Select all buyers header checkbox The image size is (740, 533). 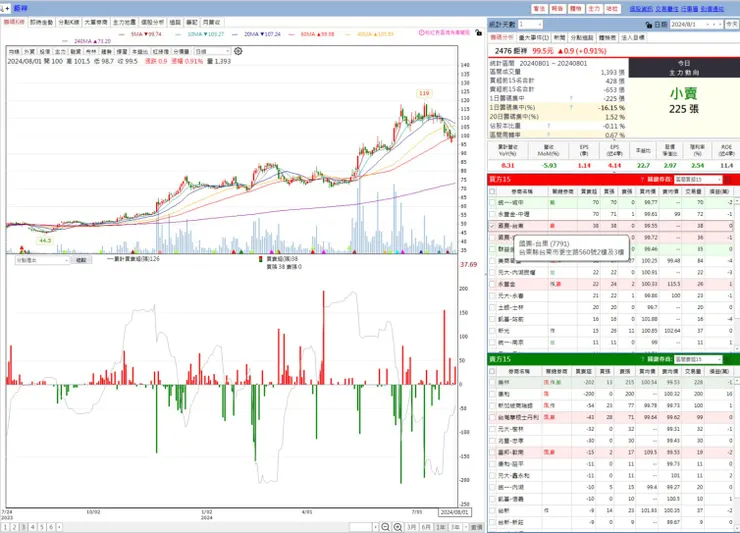(492, 191)
